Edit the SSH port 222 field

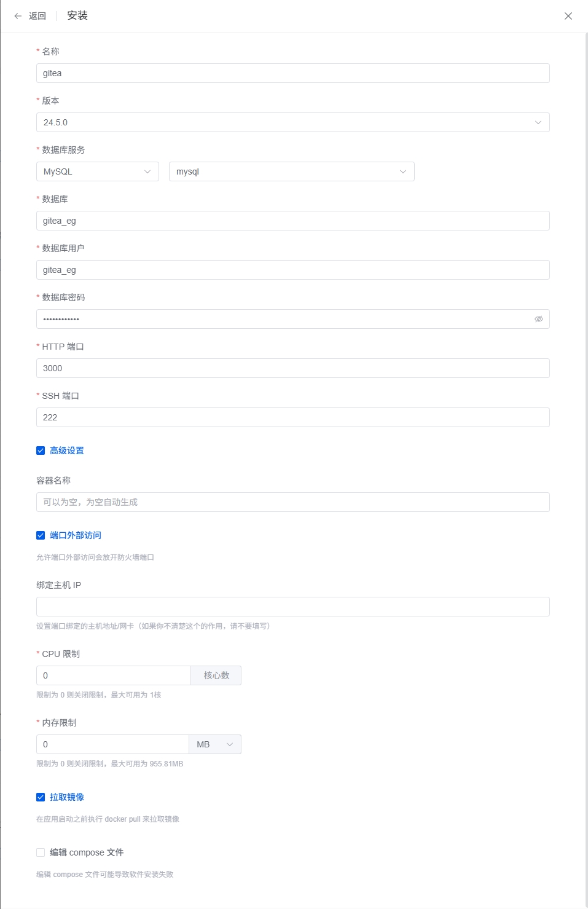coord(292,417)
